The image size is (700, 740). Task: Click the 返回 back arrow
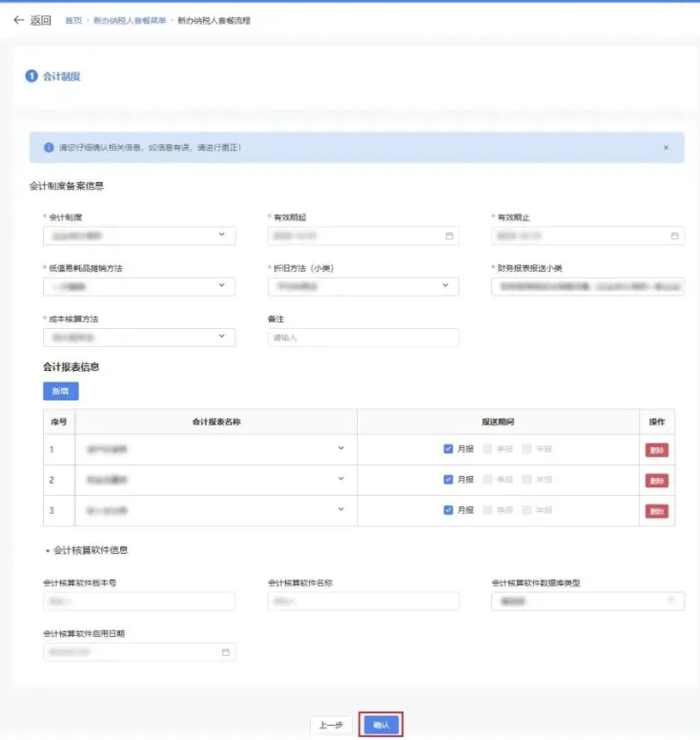click(x=19, y=20)
